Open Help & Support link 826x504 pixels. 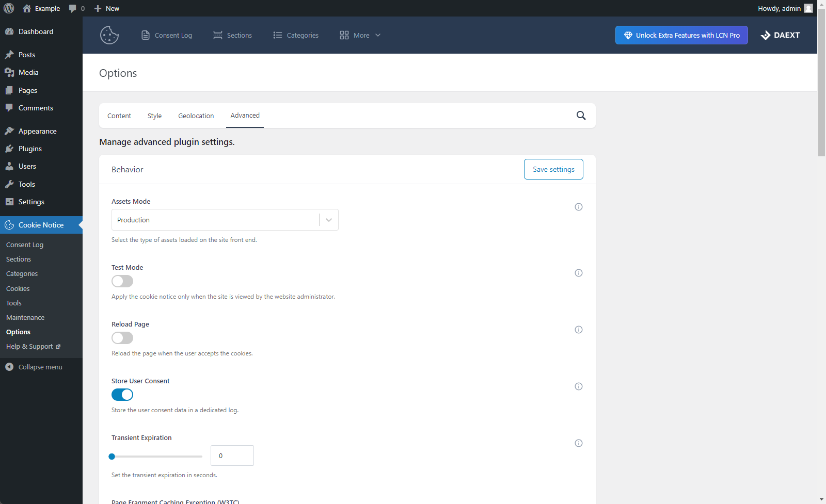[33, 346]
